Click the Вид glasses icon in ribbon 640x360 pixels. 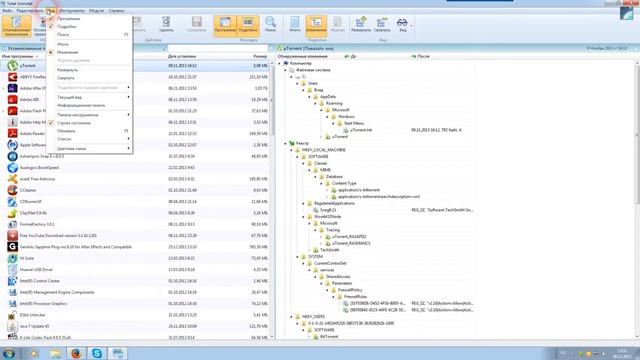coord(402,24)
